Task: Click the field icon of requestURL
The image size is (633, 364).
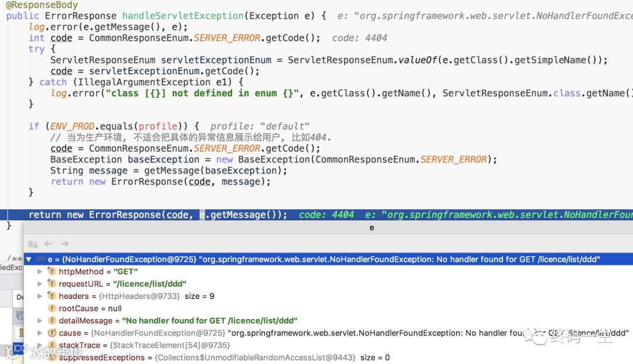Action: [52, 284]
